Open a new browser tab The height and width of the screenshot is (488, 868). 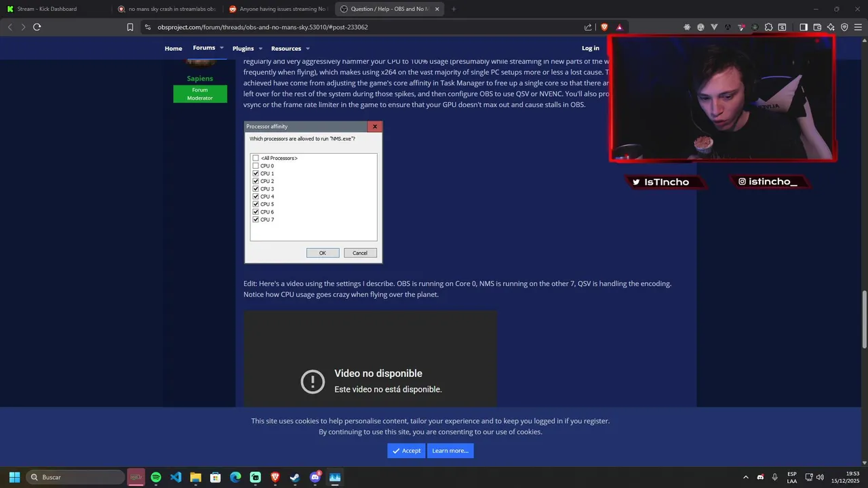pos(454,9)
